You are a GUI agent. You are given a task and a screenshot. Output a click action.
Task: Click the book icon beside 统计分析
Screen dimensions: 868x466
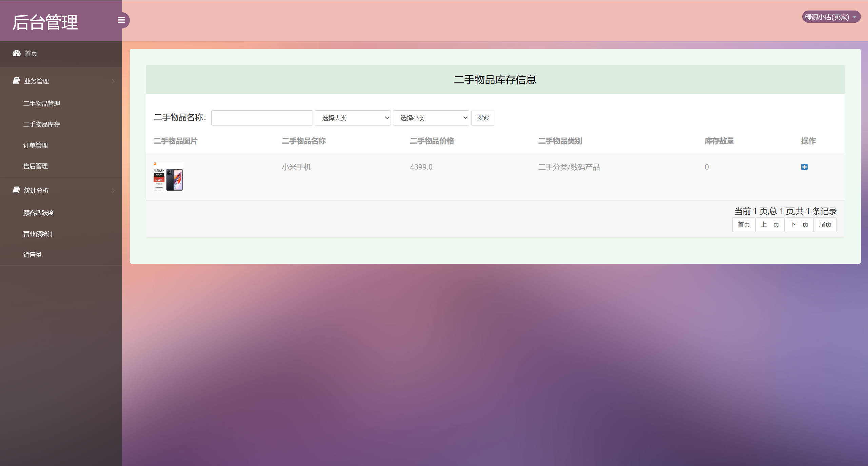(16, 190)
